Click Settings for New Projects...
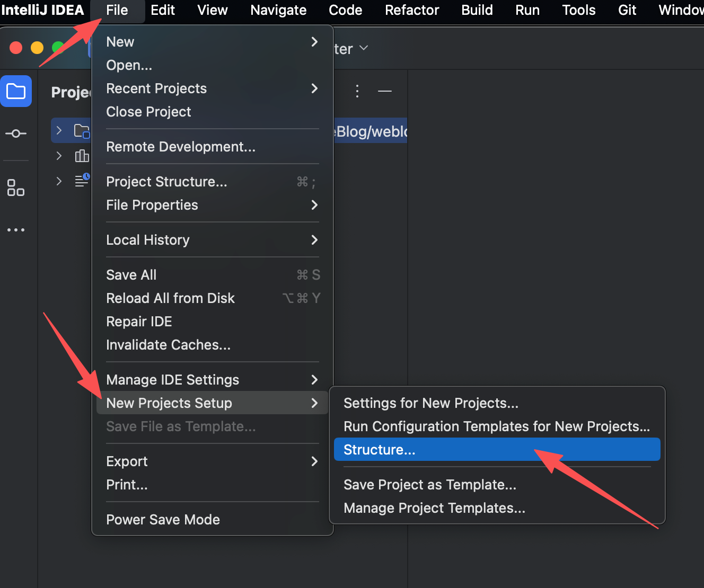The height and width of the screenshot is (588, 704). 430,403
